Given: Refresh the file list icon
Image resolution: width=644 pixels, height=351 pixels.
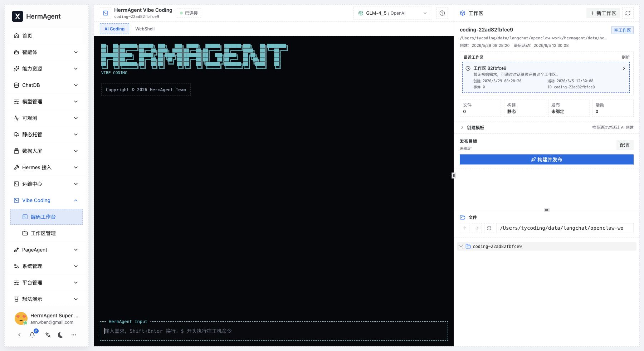Looking at the screenshot, I should [x=489, y=228].
